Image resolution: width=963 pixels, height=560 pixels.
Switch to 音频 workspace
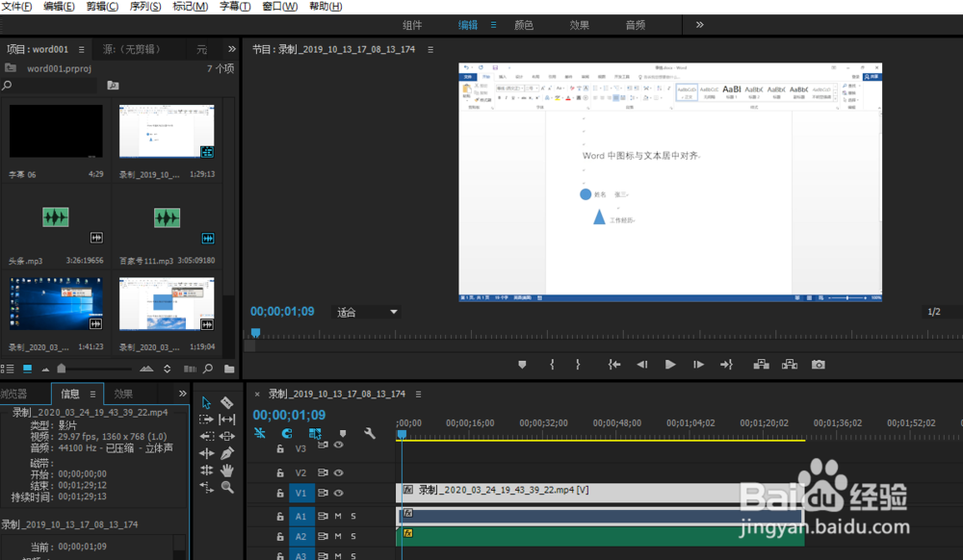636,25
